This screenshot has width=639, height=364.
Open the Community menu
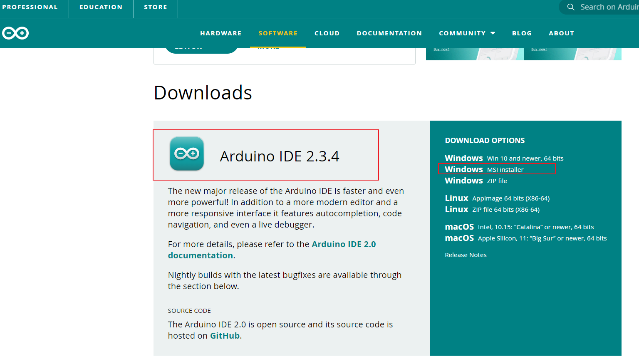(462, 33)
